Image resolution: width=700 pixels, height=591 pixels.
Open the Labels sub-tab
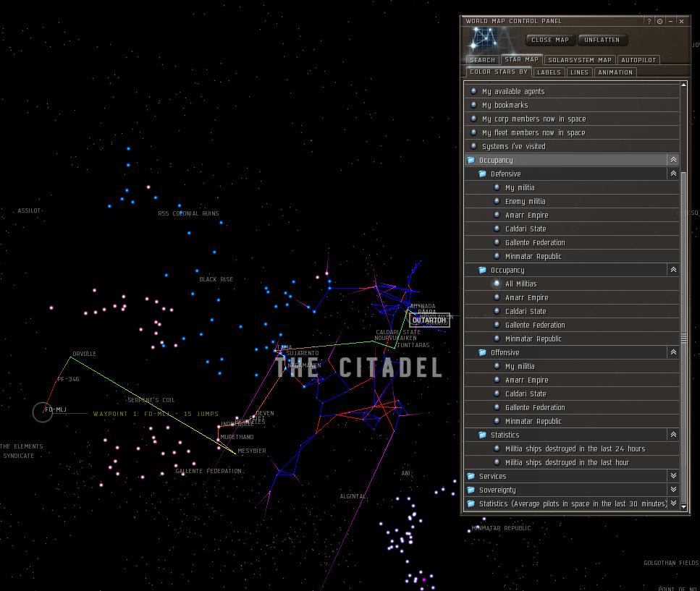(x=549, y=72)
